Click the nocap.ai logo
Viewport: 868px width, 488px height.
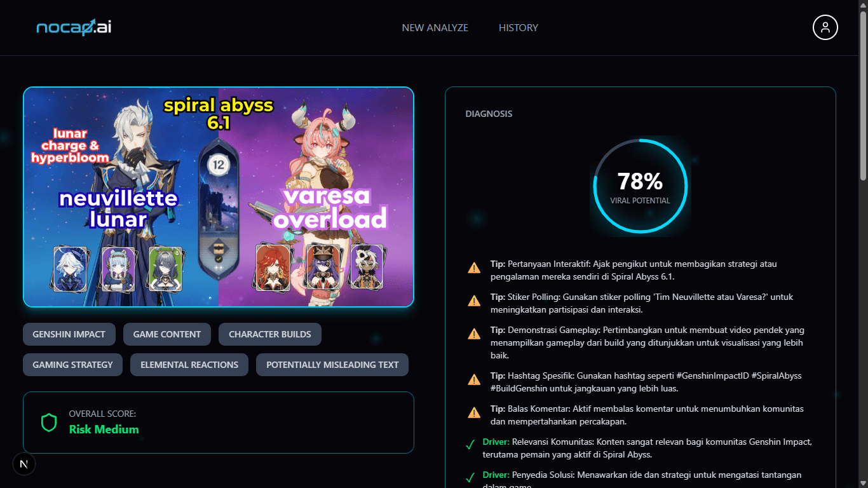(x=72, y=27)
